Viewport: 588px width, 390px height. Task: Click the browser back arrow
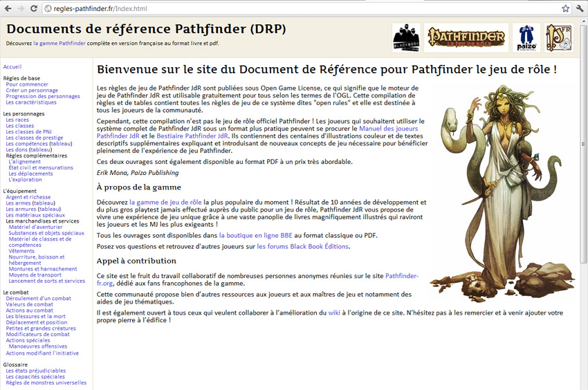pyautogui.click(x=8, y=8)
